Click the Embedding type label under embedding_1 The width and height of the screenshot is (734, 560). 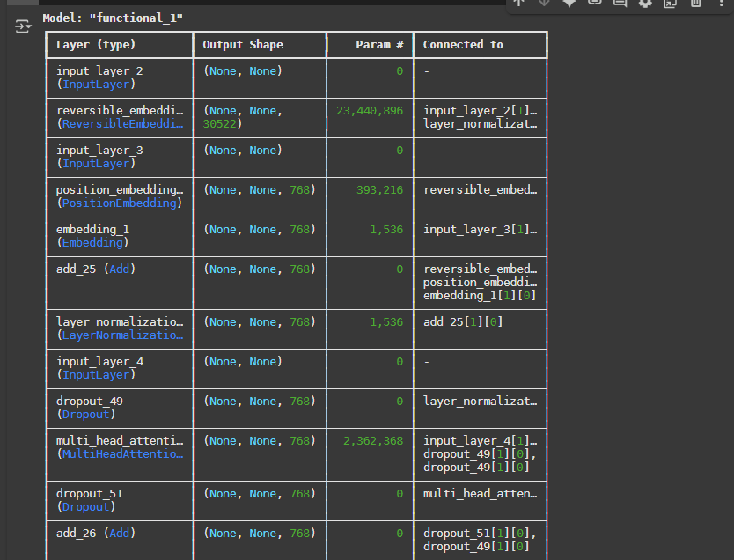pos(92,243)
